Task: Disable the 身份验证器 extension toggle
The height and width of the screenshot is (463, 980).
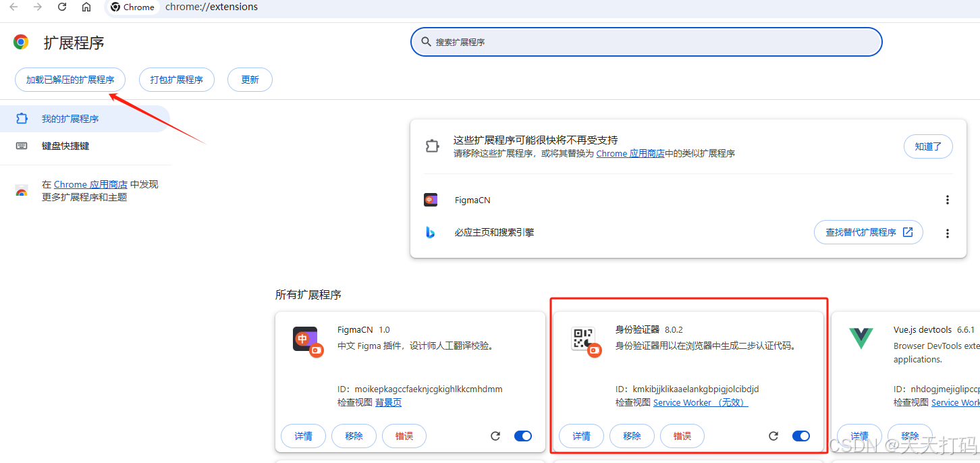Action: click(801, 436)
